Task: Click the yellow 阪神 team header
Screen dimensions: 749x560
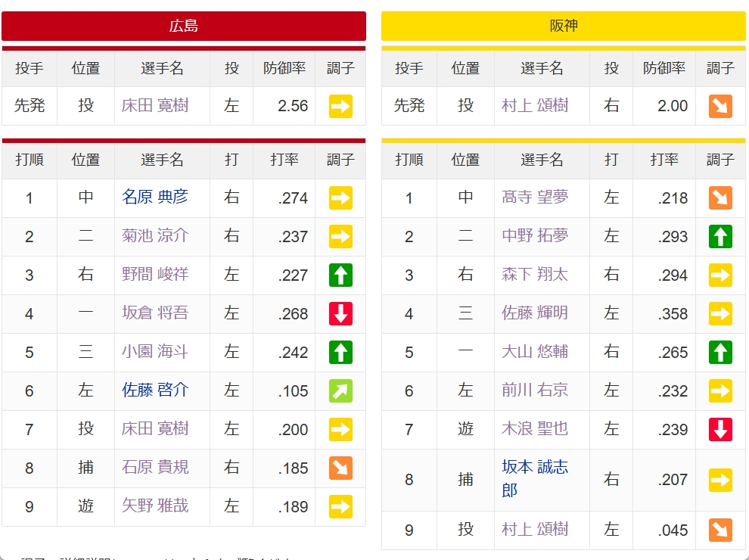Action: (x=564, y=26)
